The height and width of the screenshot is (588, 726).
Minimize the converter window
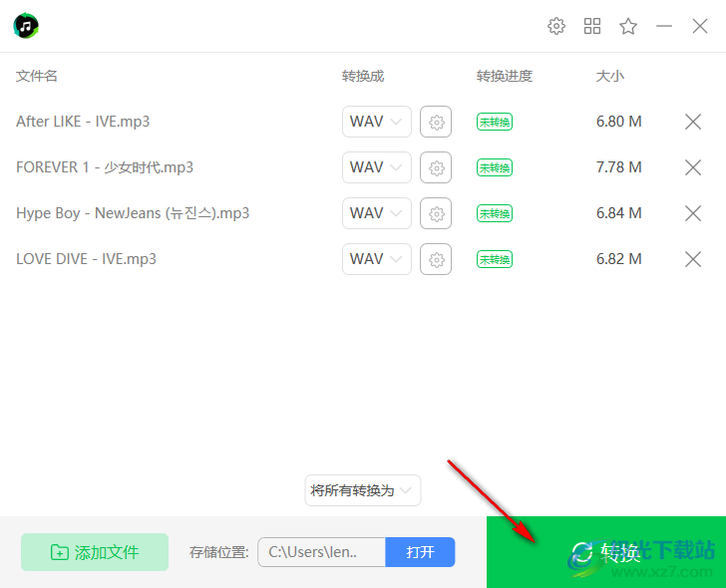click(664, 26)
